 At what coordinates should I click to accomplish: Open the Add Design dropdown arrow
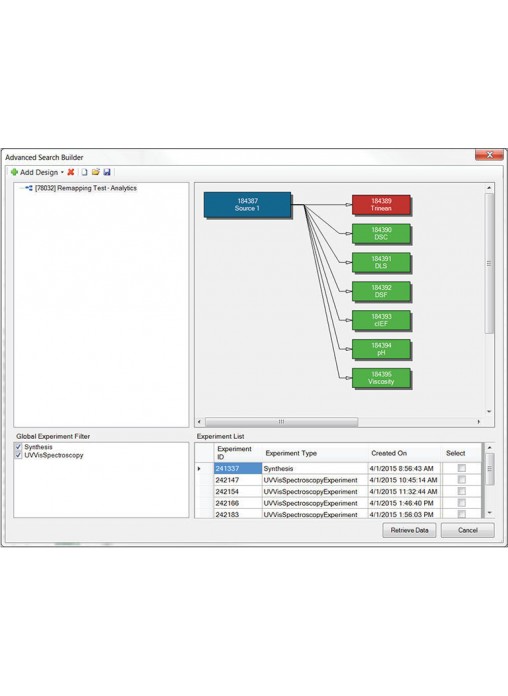click(x=62, y=172)
